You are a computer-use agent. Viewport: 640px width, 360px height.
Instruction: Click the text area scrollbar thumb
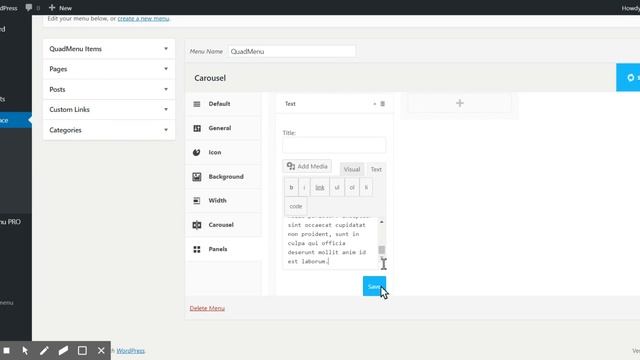[x=382, y=250]
